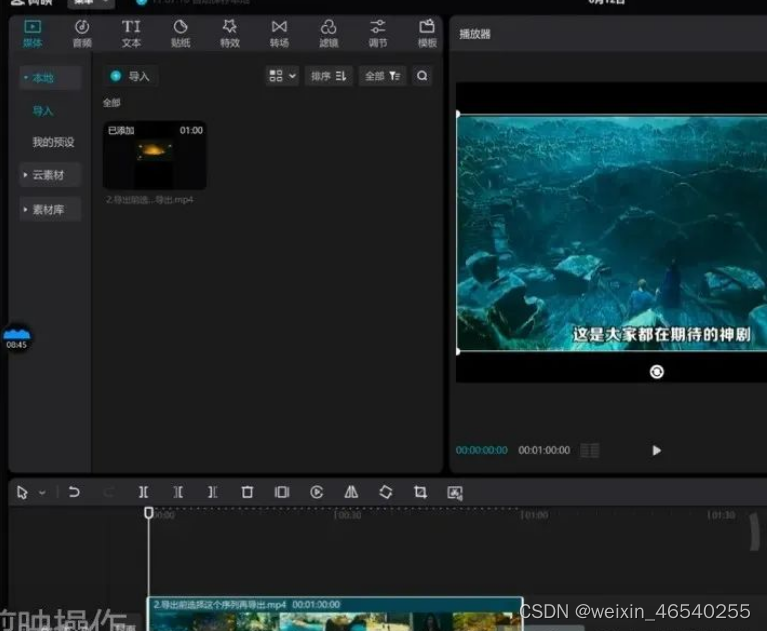Expand the 云素材 cloud materials item
The width and height of the screenshot is (767, 631).
(50, 175)
